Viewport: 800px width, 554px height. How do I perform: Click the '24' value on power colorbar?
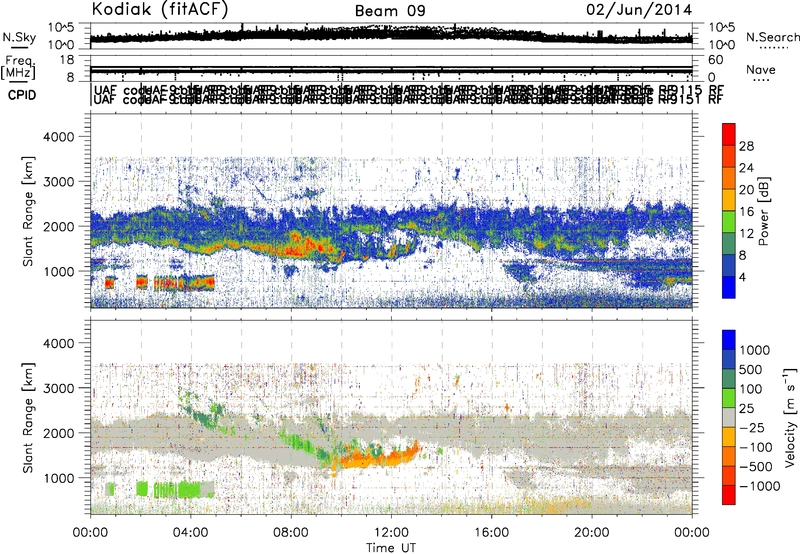click(x=746, y=168)
